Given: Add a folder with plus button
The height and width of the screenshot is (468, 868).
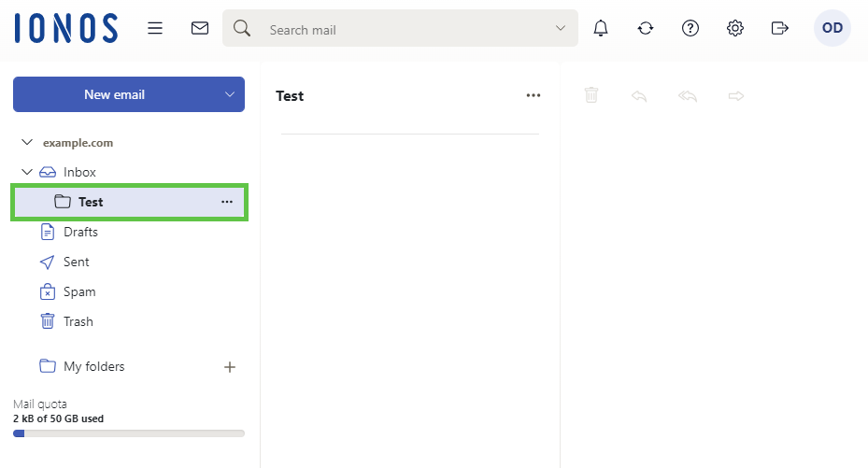Looking at the screenshot, I should (x=230, y=367).
